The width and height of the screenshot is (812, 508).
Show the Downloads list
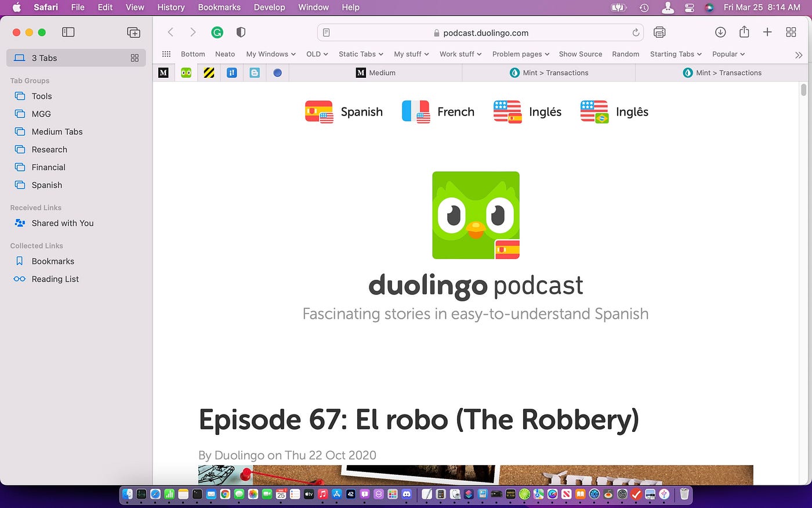point(720,33)
